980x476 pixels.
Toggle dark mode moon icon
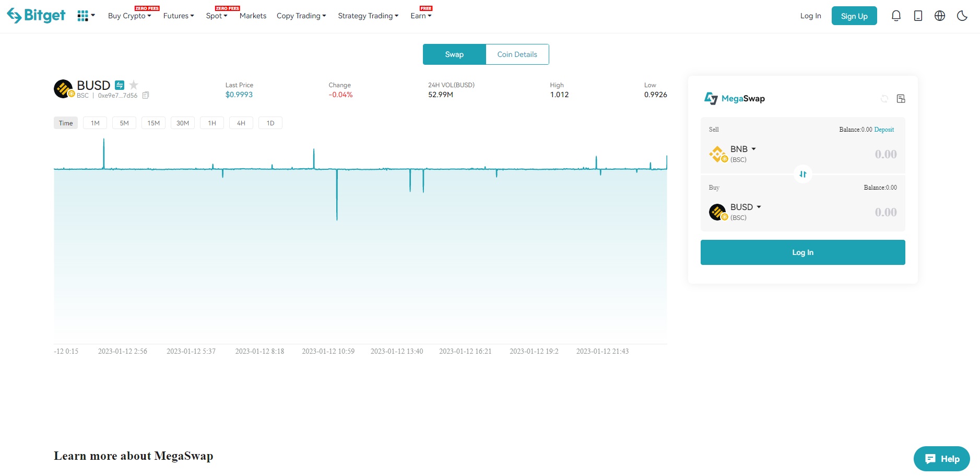[962, 16]
